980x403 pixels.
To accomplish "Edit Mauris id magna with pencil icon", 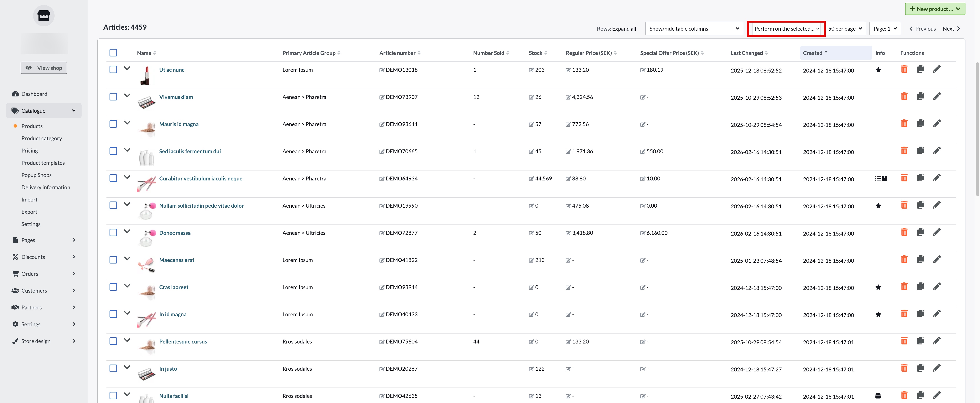I will click(937, 124).
